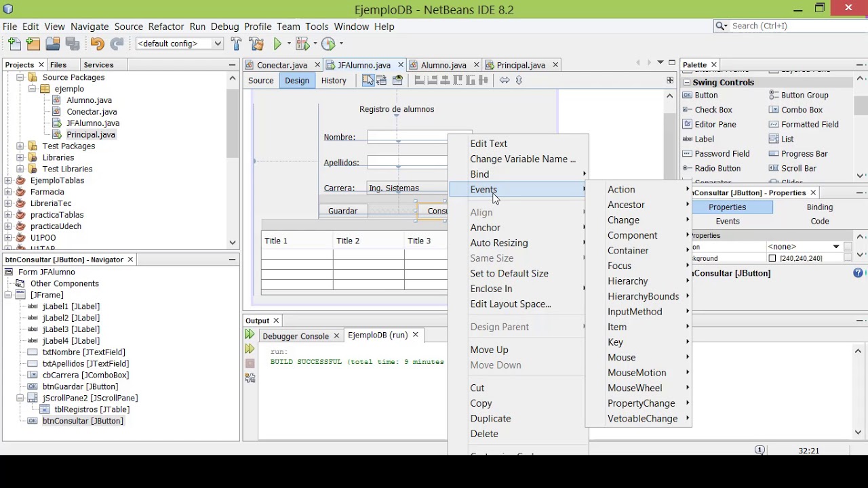Select txtNombre [JTextField] in Navigator
The height and width of the screenshot is (488, 868).
tap(83, 352)
